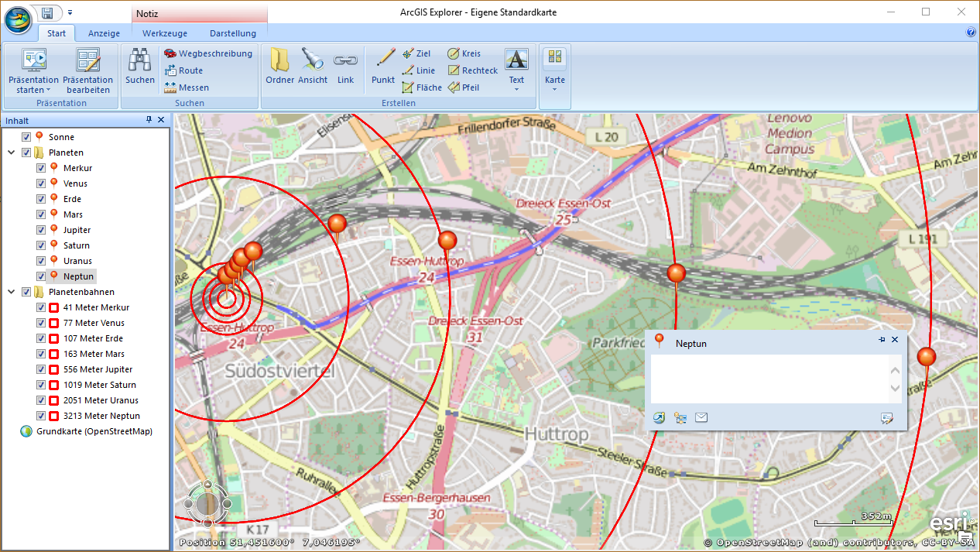
Task: Collapse the Planetenbahnen folder
Action: pyautogui.click(x=12, y=292)
